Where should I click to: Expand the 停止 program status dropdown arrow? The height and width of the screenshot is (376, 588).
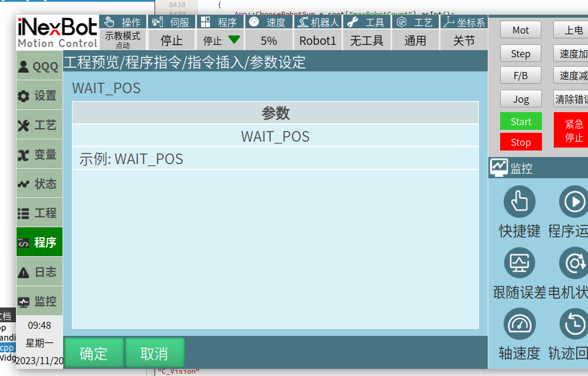234,40
